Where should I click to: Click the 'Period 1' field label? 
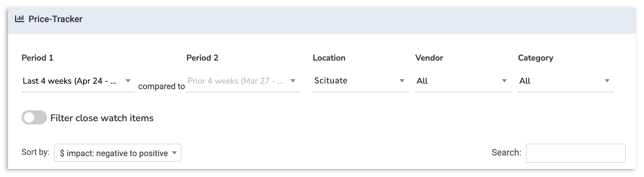[37, 58]
